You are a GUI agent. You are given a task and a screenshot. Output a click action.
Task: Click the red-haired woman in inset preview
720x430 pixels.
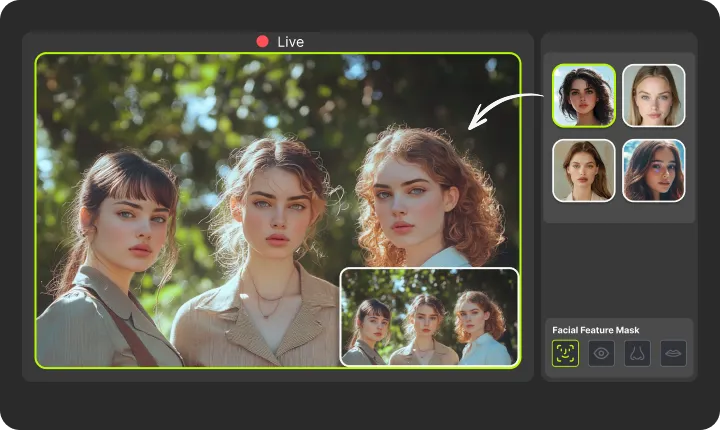478,325
